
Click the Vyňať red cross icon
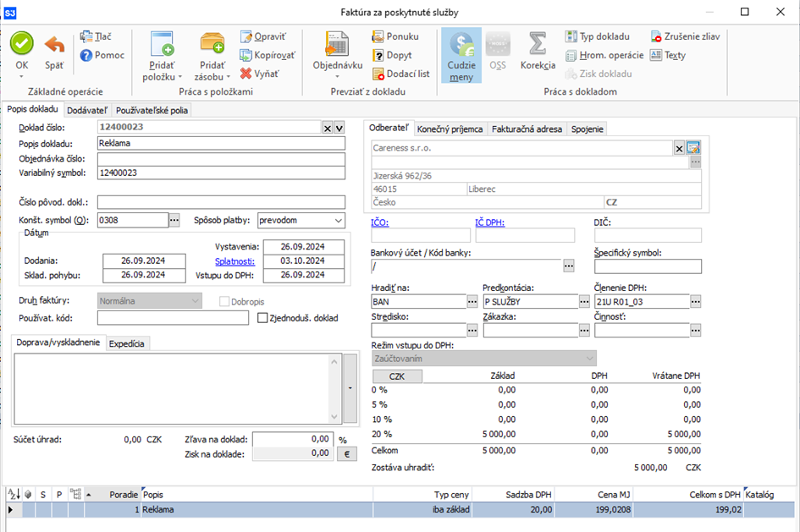coord(246,74)
